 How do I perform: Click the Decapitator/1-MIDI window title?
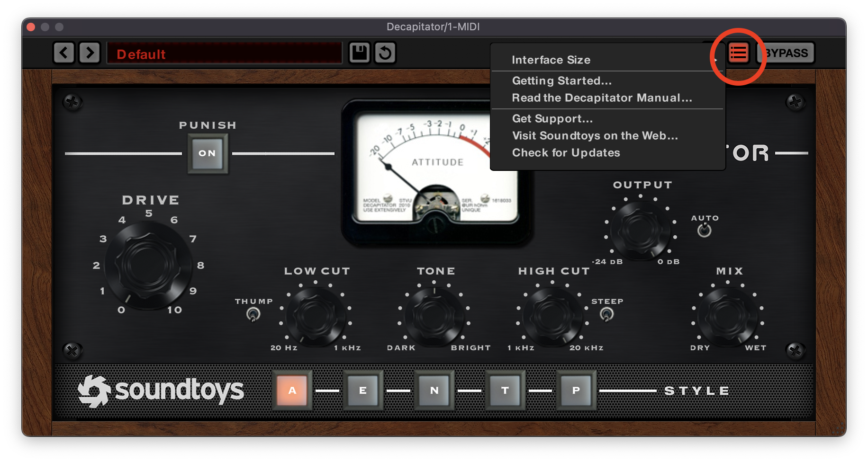(x=433, y=27)
